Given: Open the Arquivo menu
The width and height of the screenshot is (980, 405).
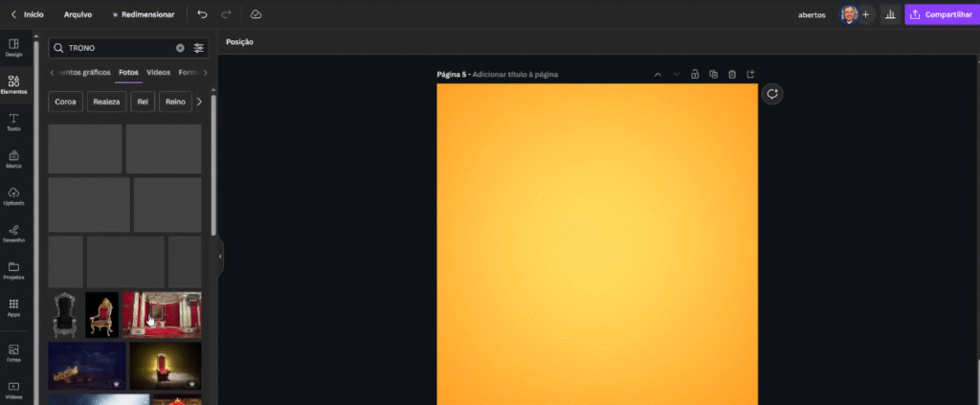Looking at the screenshot, I should pyautogui.click(x=78, y=14).
